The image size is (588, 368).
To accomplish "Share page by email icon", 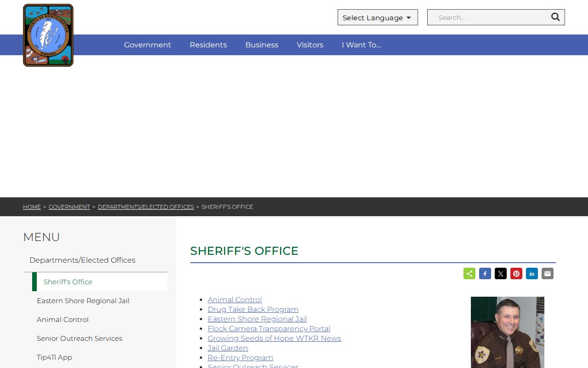I will tap(548, 274).
